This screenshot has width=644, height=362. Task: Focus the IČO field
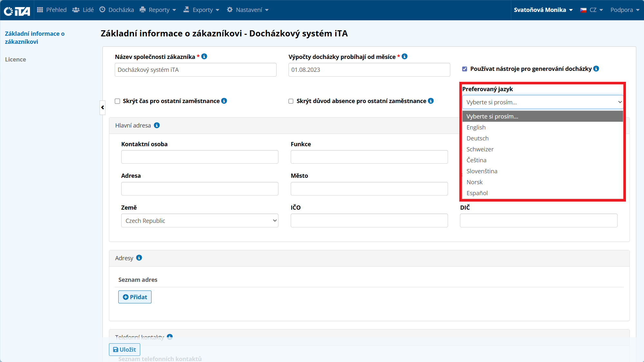[369, 221]
